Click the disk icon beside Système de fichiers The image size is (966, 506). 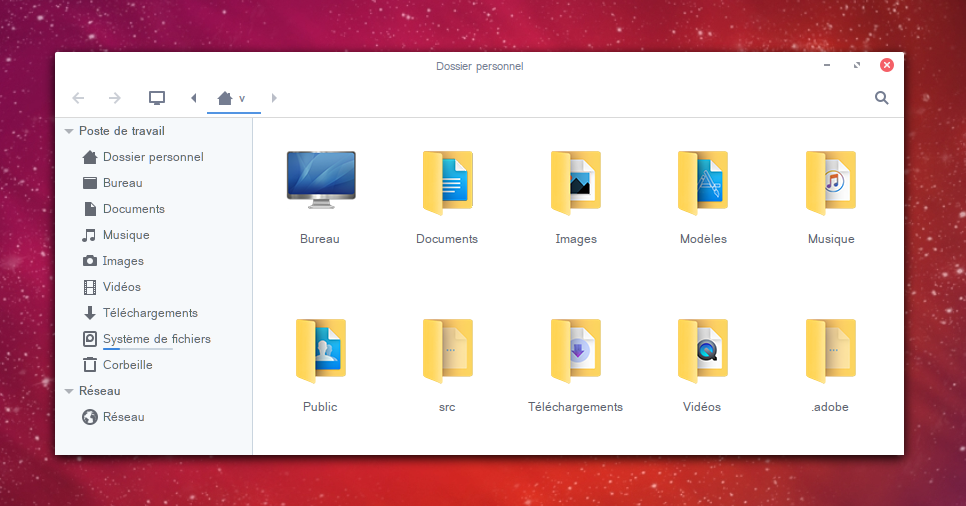point(90,339)
